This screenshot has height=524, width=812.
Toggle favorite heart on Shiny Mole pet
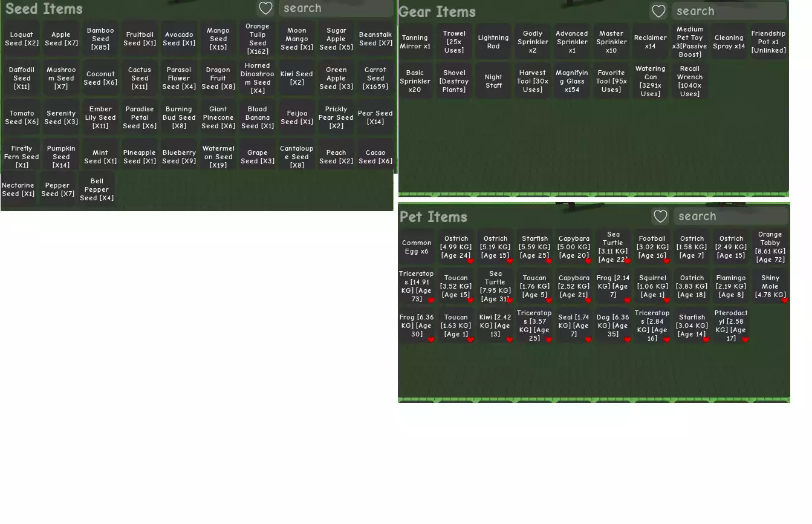785,300
